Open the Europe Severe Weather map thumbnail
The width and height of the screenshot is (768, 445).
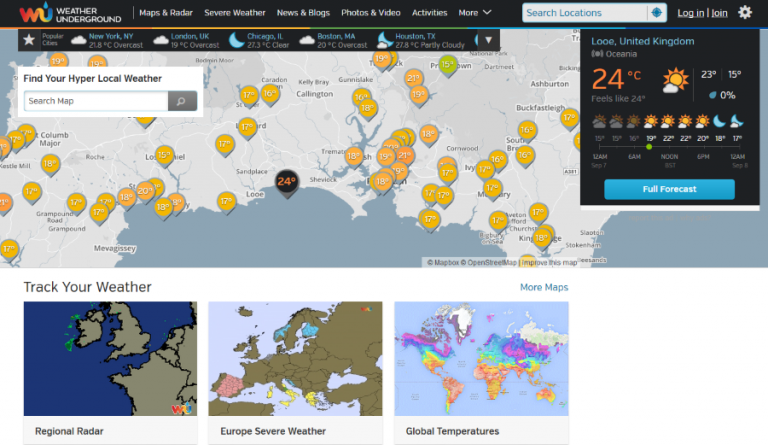[295, 358]
